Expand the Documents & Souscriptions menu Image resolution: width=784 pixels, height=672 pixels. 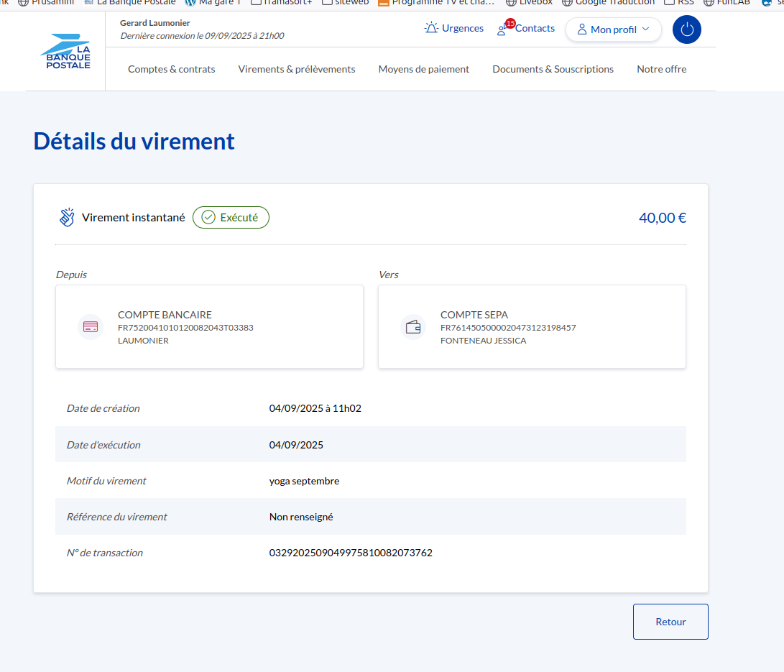[x=553, y=69]
